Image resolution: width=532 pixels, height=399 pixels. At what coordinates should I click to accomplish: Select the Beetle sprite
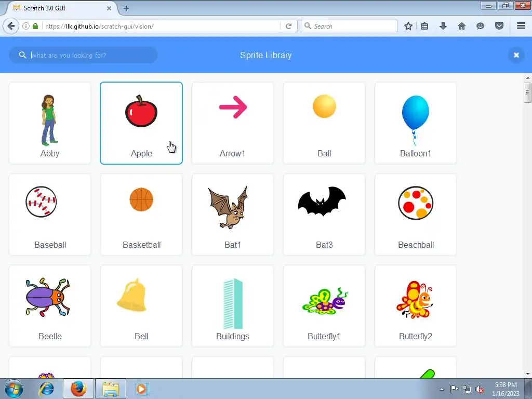click(50, 306)
